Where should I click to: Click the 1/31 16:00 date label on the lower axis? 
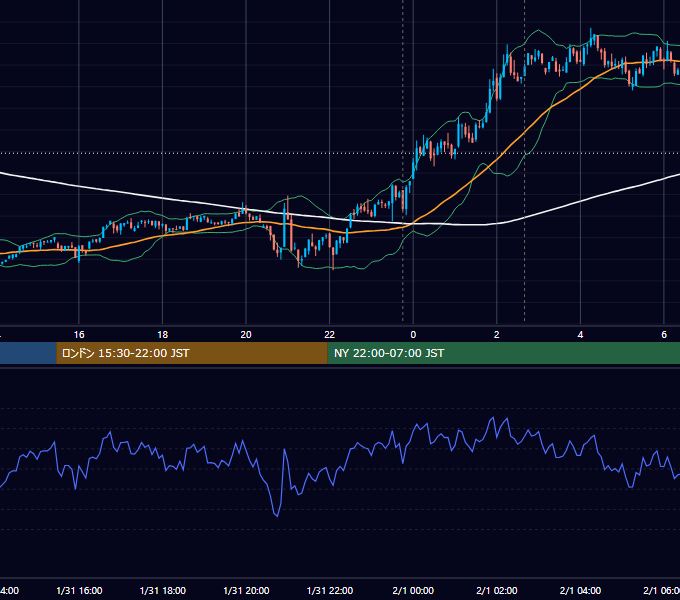[x=79, y=590]
